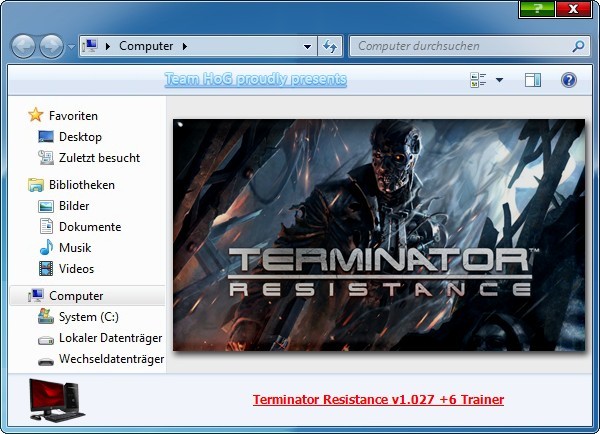Open the System (C:) drive
The image size is (600, 434).
click(x=89, y=317)
